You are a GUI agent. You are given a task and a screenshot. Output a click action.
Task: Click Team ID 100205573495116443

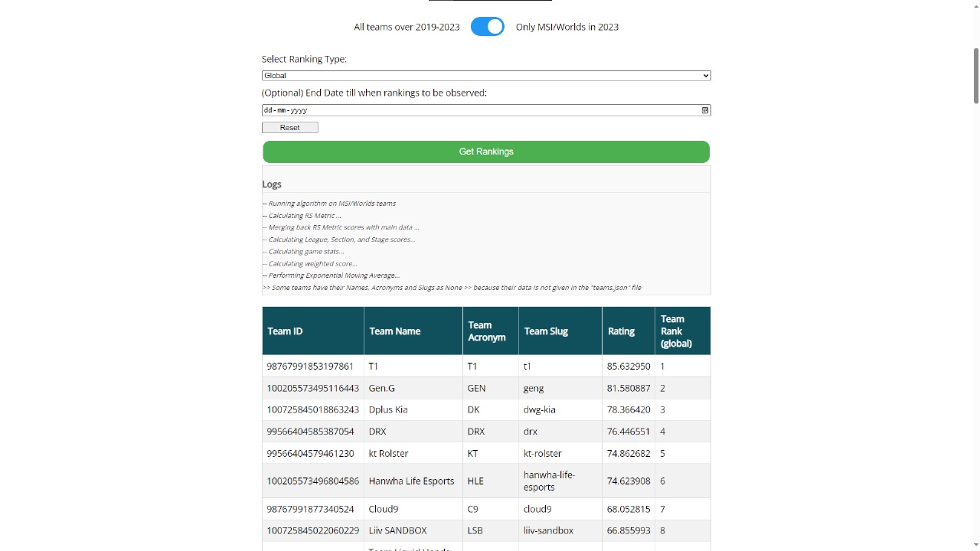click(x=313, y=388)
